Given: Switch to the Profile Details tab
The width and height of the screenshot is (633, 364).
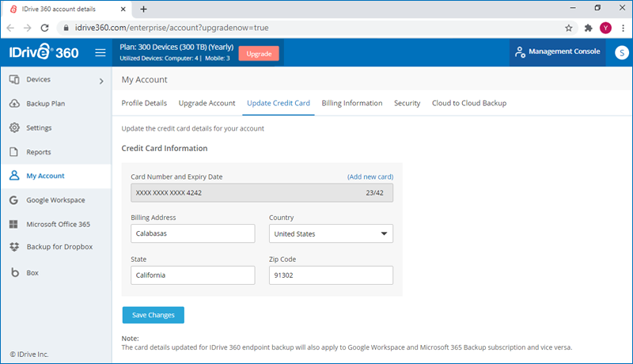Looking at the screenshot, I should pos(144,103).
